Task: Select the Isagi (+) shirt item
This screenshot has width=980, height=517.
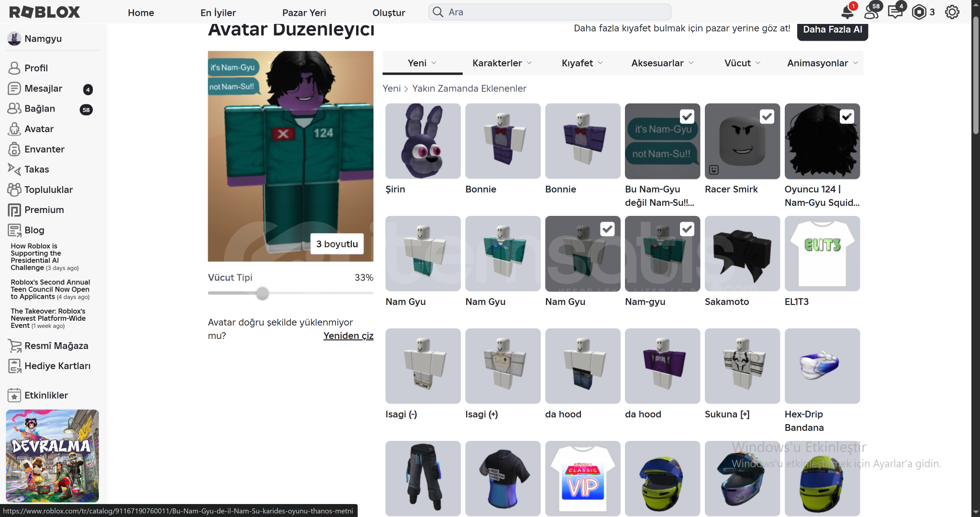Action: point(503,366)
